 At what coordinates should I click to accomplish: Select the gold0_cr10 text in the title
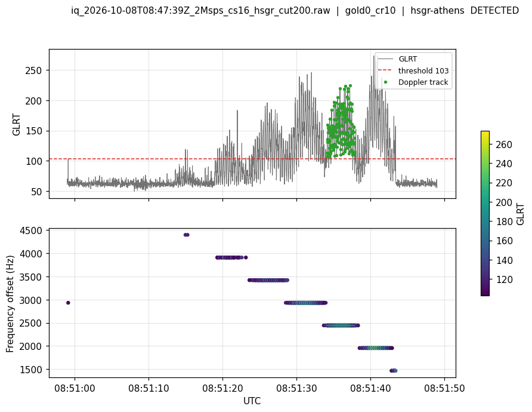370,11
